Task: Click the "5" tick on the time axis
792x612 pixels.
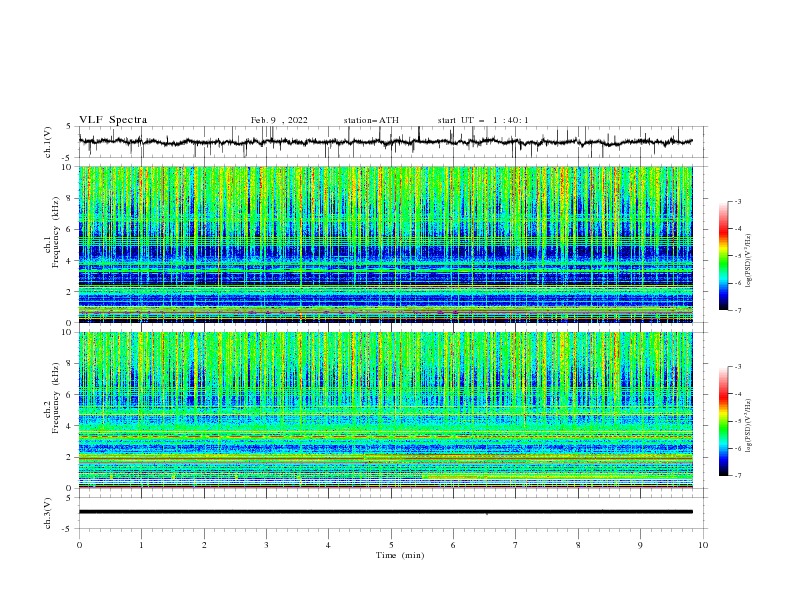Action: point(391,545)
